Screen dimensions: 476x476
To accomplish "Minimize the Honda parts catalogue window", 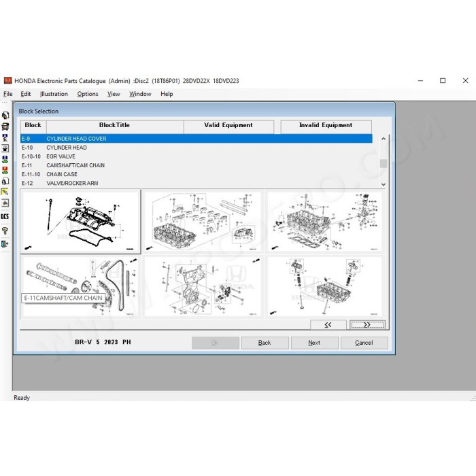I will (420, 80).
